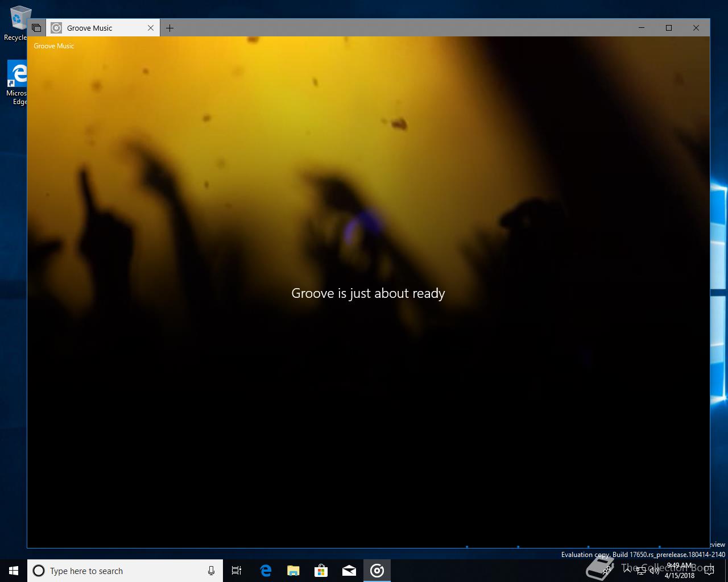Image resolution: width=728 pixels, height=582 pixels.
Task: Close the Groove Music window
Action: [x=696, y=28]
